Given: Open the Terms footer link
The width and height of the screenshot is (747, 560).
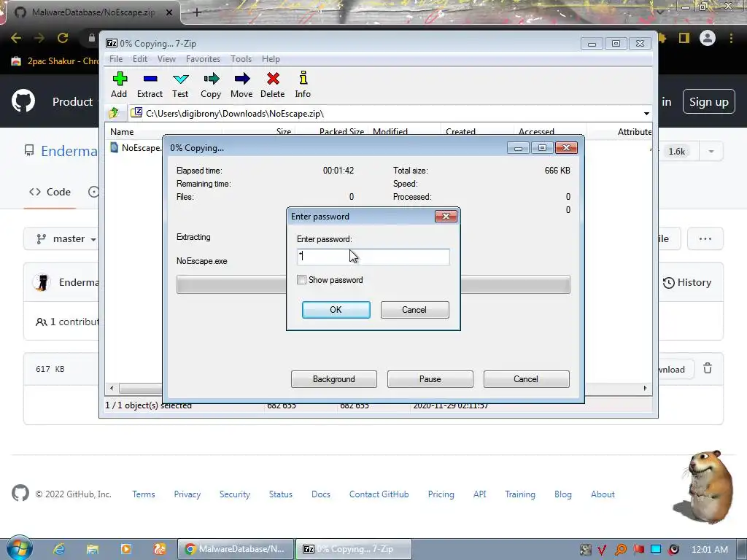Looking at the screenshot, I should [144, 494].
